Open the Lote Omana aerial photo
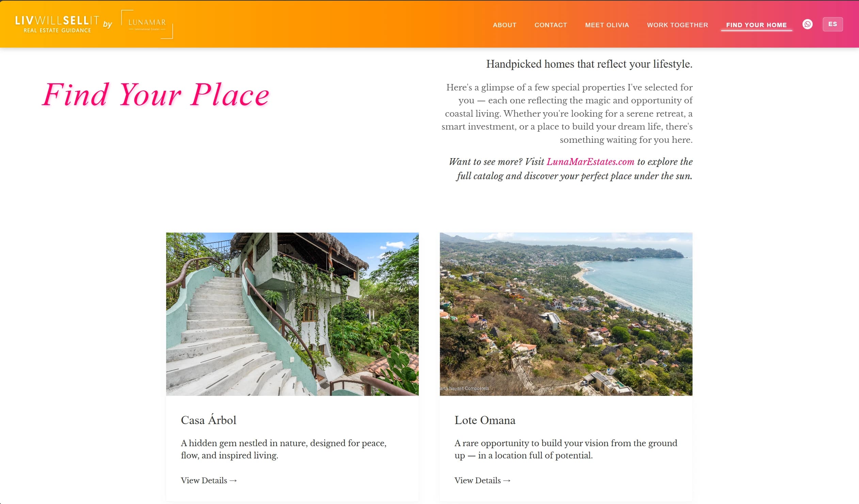This screenshot has width=859, height=504. [x=566, y=314]
